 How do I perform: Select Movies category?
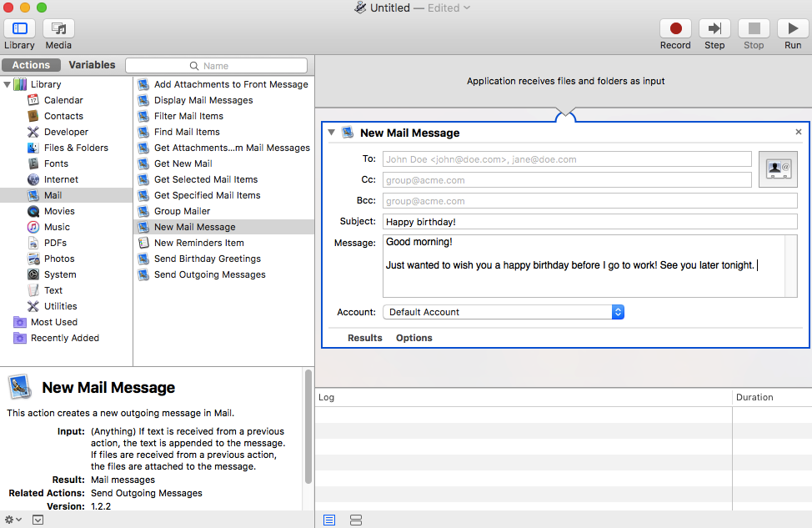pyautogui.click(x=59, y=211)
